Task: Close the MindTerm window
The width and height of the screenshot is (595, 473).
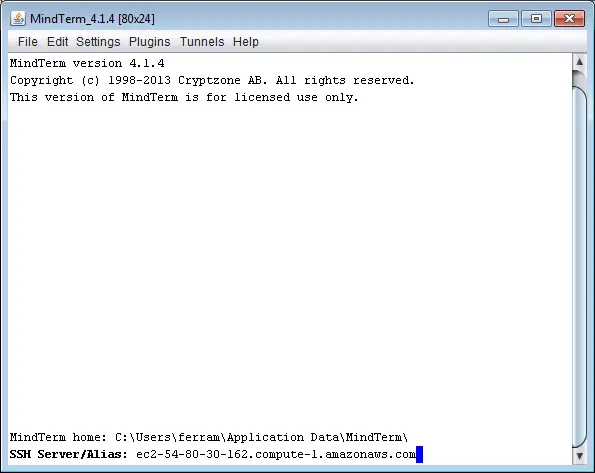Action: tap(569, 19)
